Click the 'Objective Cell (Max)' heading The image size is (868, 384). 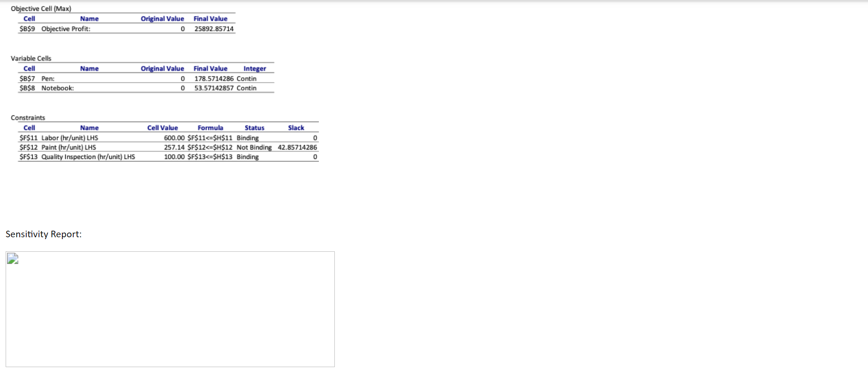41,8
